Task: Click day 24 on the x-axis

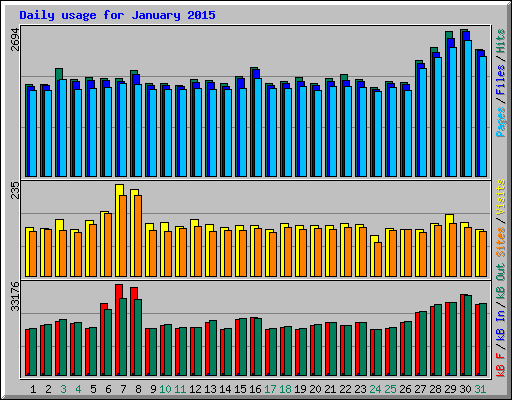Action: point(375,389)
